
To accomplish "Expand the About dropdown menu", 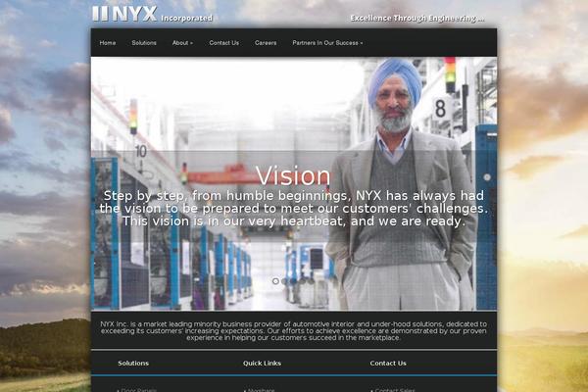I will pyautogui.click(x=182, y=43).
